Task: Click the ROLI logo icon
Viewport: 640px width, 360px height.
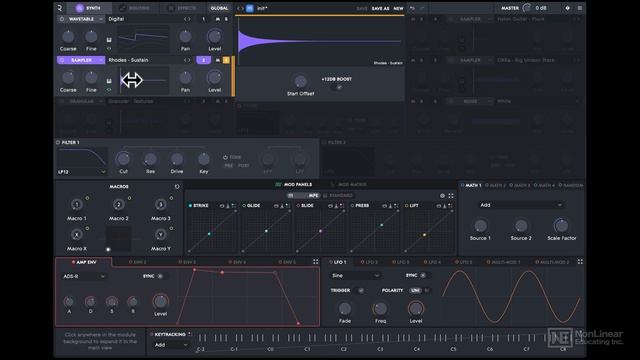Action: tap(60, 8)
